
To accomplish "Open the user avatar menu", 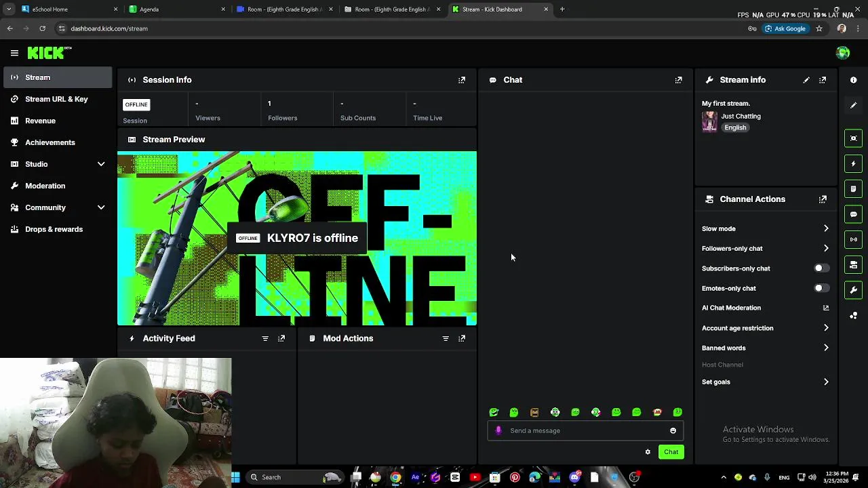I will tap(843, 53).
